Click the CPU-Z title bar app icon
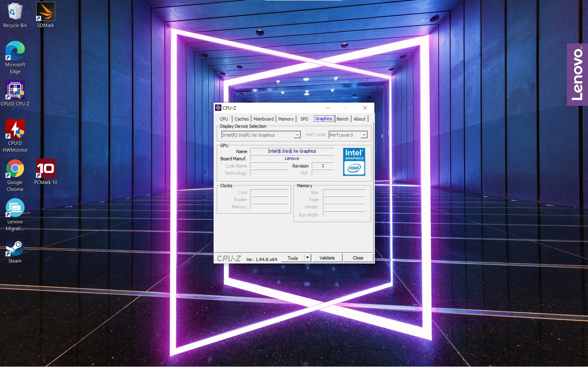 pyautogui.click(x=218, y=108)
